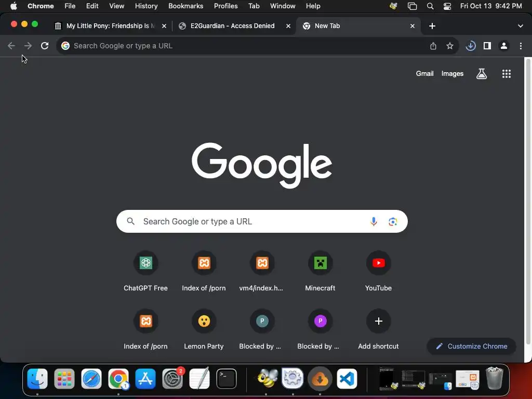532x399 pixels.
Task: Open Control Center in the menu bar
Action: click(447, 6)
